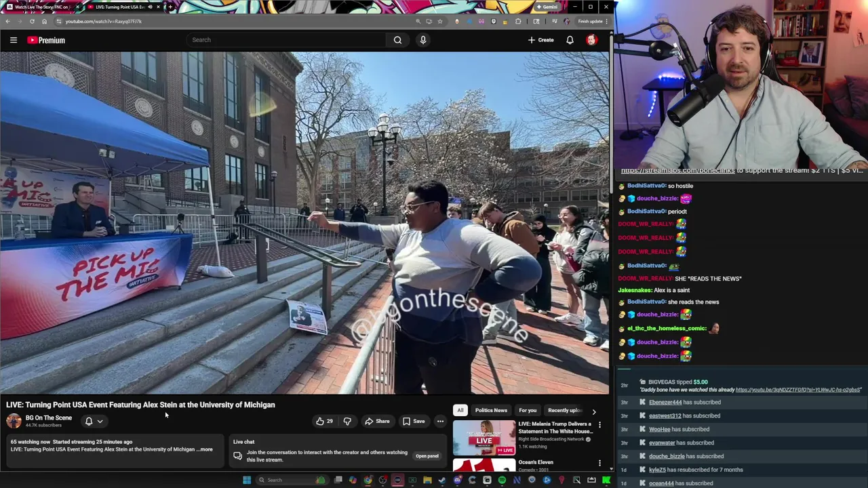868x488 pixels.
Task: Expand description with ...more
Action: click(205, 449)
